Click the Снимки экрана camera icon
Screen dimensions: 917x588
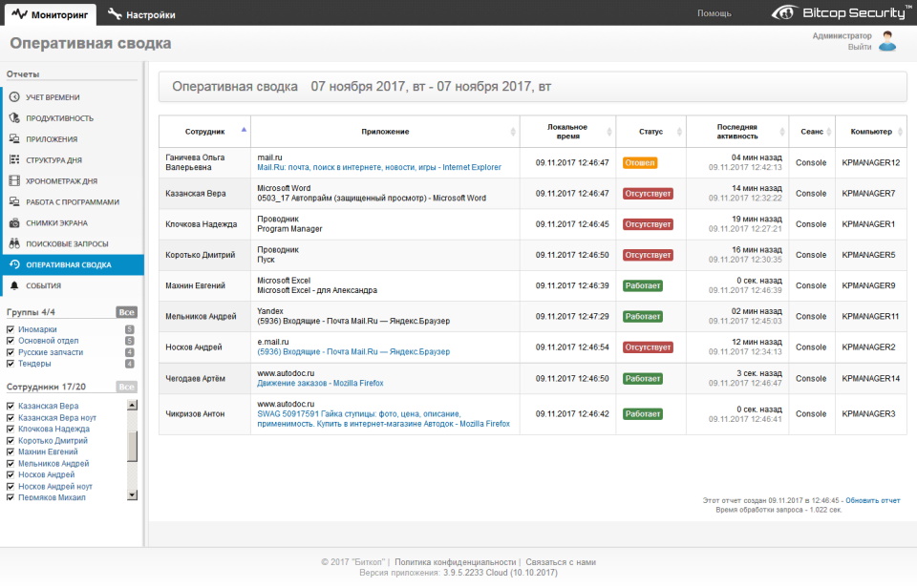[14, 223]
